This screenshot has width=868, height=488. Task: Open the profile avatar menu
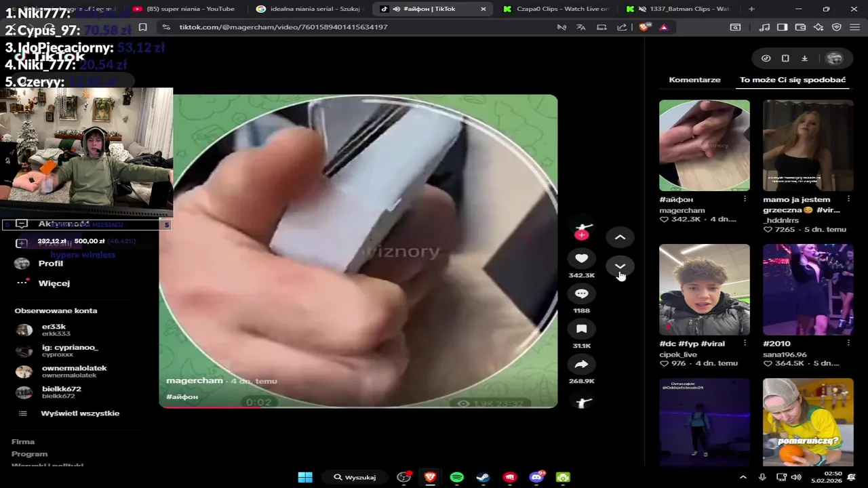click(835, 58)
